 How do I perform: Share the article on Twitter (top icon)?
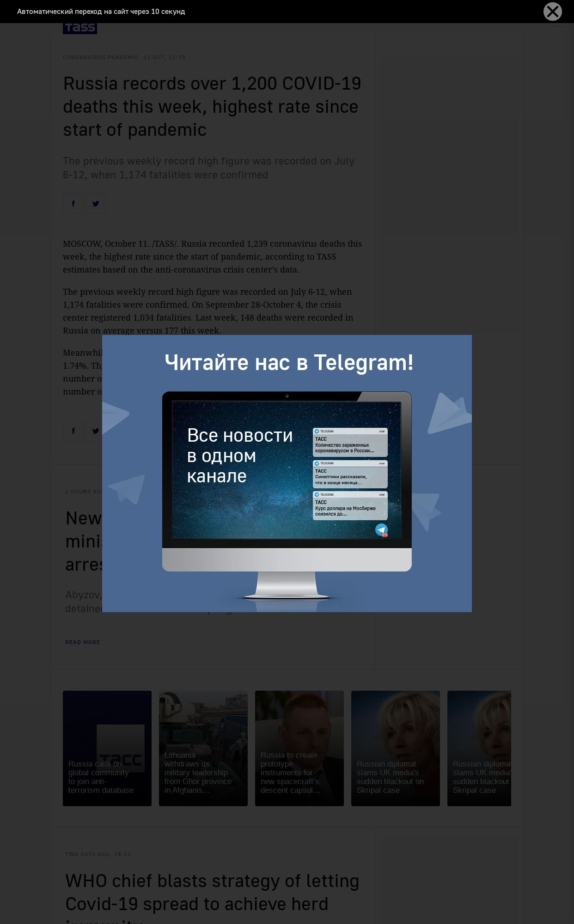pyautogui.click(x=95, y=204)
